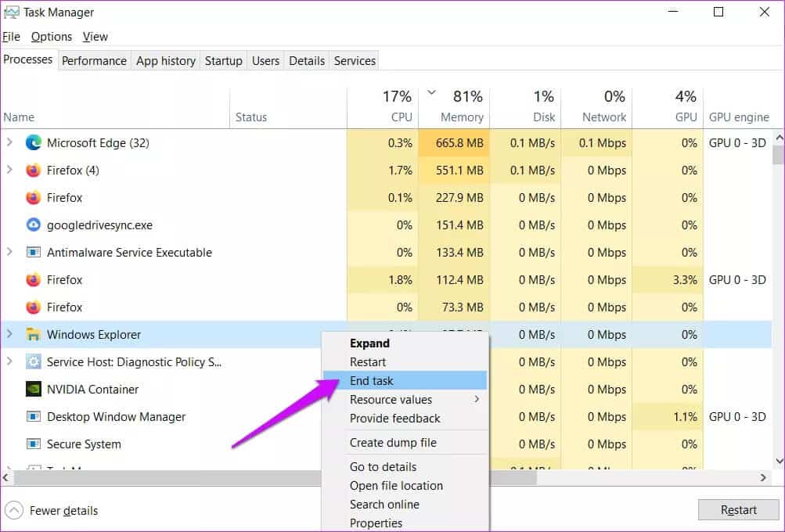The height and width of the screenshot is (532, 785).
Task: Click the Secure System icon
Action: click(x=33, y=444)
